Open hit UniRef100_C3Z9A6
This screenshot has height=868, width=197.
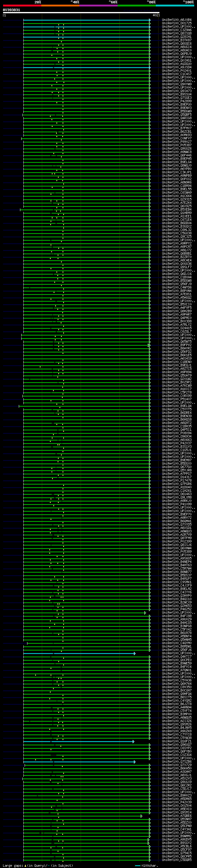(x=176, y=30)
